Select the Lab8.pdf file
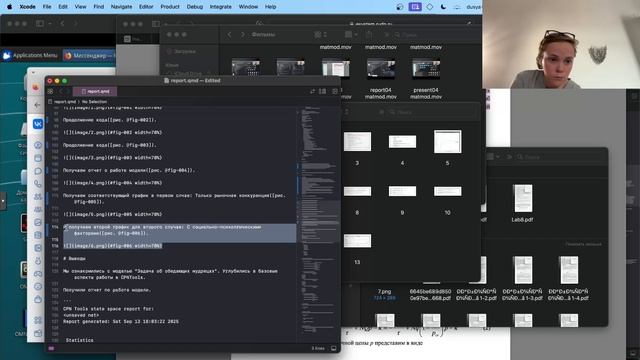 522,203
